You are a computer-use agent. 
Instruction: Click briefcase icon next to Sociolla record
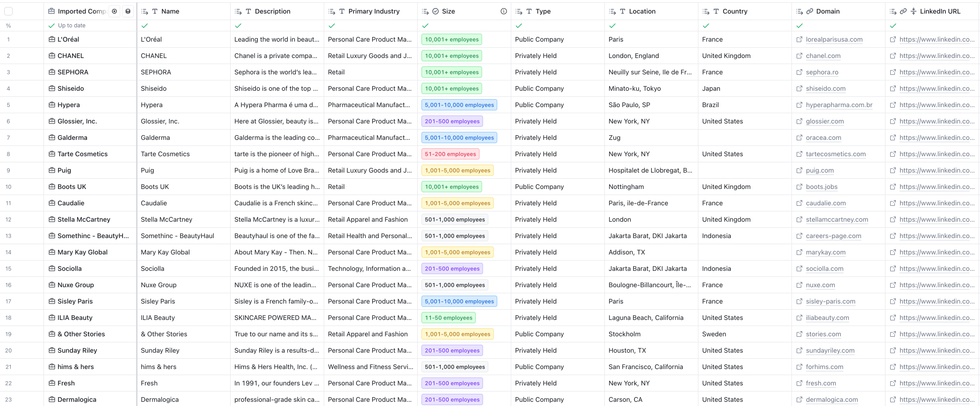pyautogui.click(x=52, y=268)
